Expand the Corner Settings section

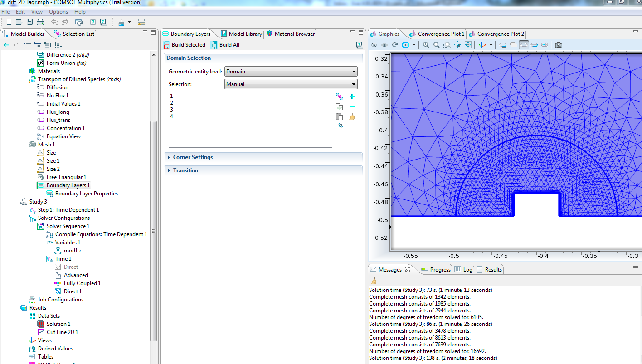pos(193,157)
